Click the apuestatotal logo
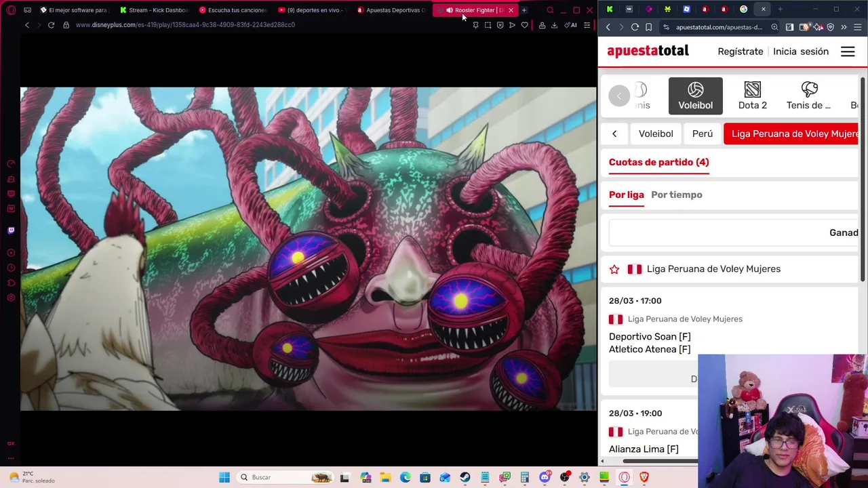Image resolution: width=868 pixels, height=488 pixels. point(648,52)
